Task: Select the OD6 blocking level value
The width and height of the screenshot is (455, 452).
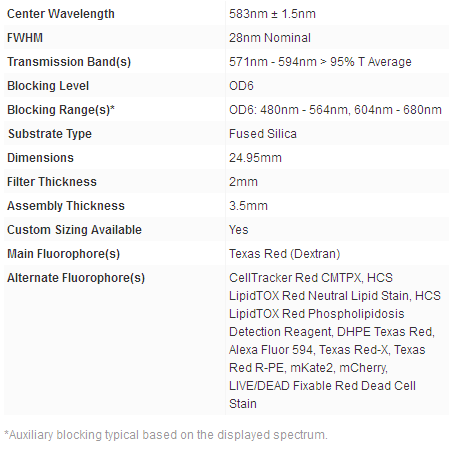Action: pos(241,86)
